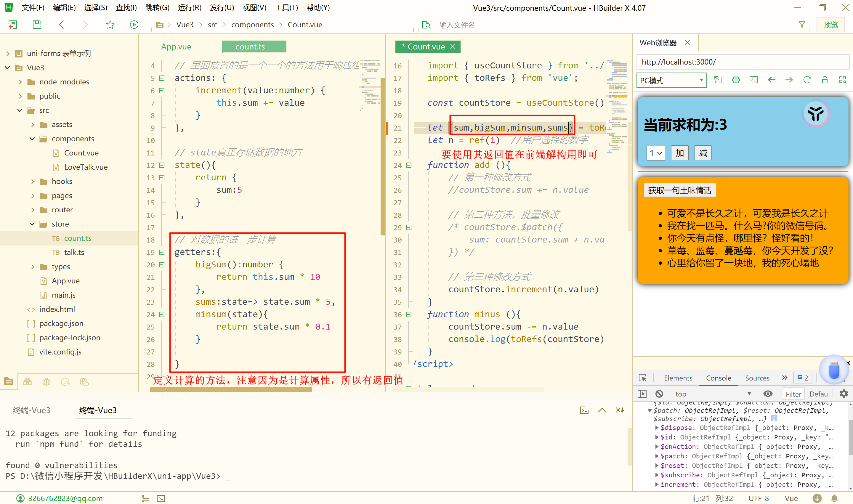Click the notification bell in status bar
Viewport: 853px width, 504px height.
(834, 498)
